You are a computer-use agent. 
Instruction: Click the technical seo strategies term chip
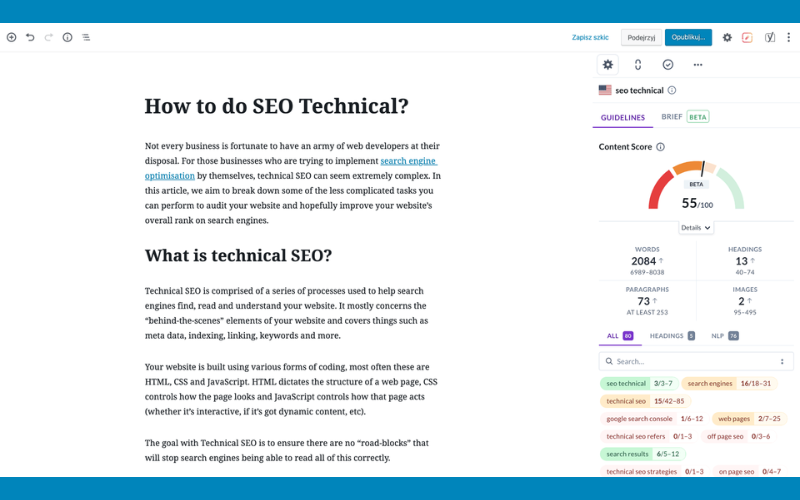click(655, 471)
